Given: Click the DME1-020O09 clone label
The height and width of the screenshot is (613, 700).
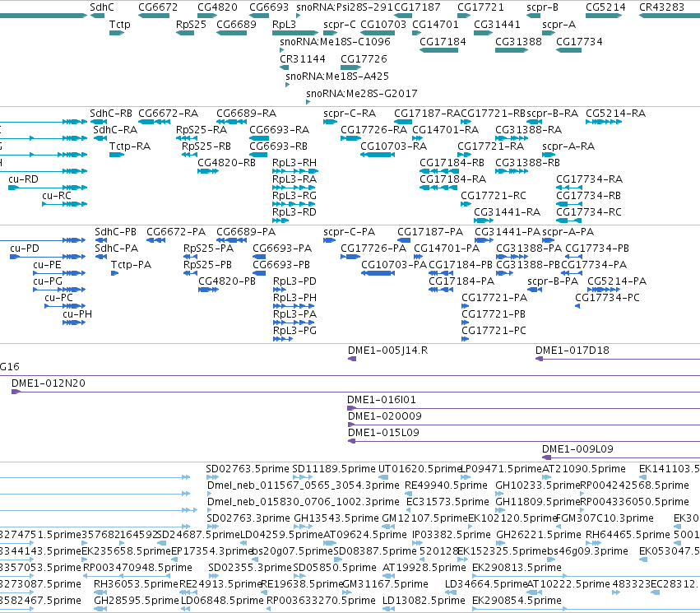Looking at the screenshot, I should [x=385, y=416].
